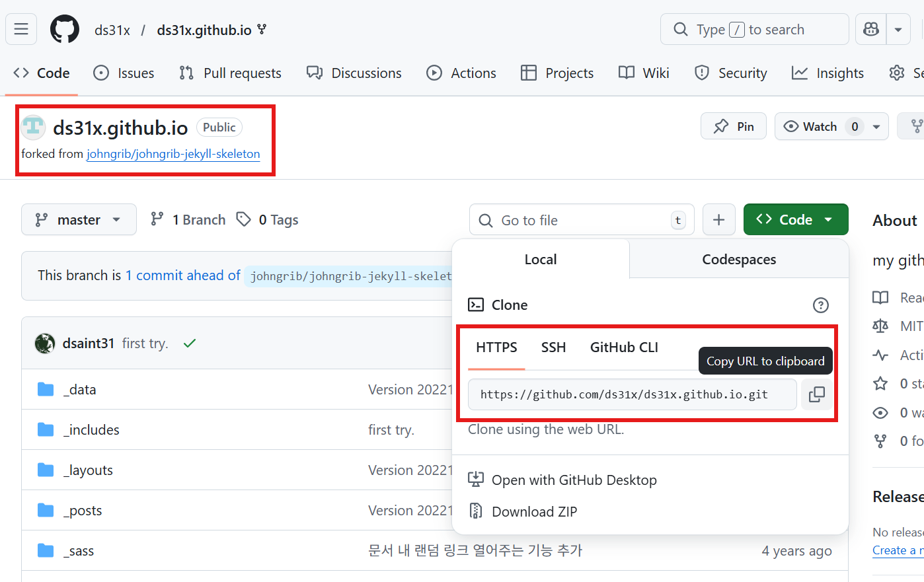Viewport: 924px width, 582px height.
Task: Click the GitHub Desktop icon
Action: [476, 480]
